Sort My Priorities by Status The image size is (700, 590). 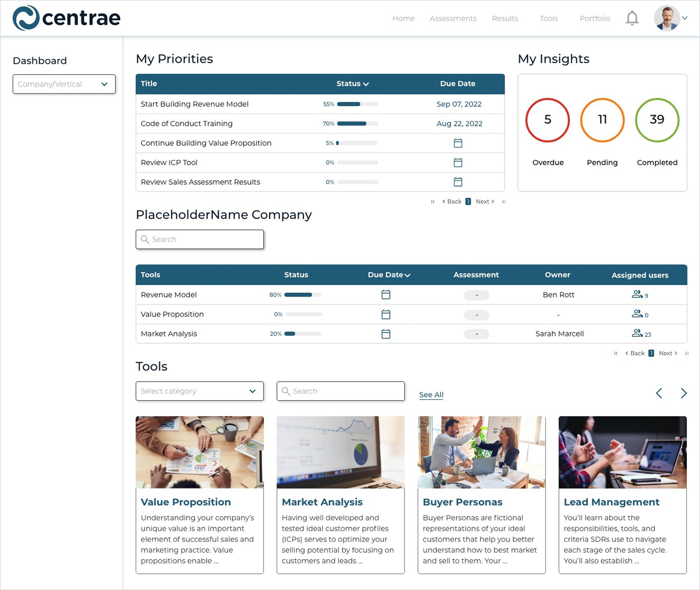click(352, 84)
